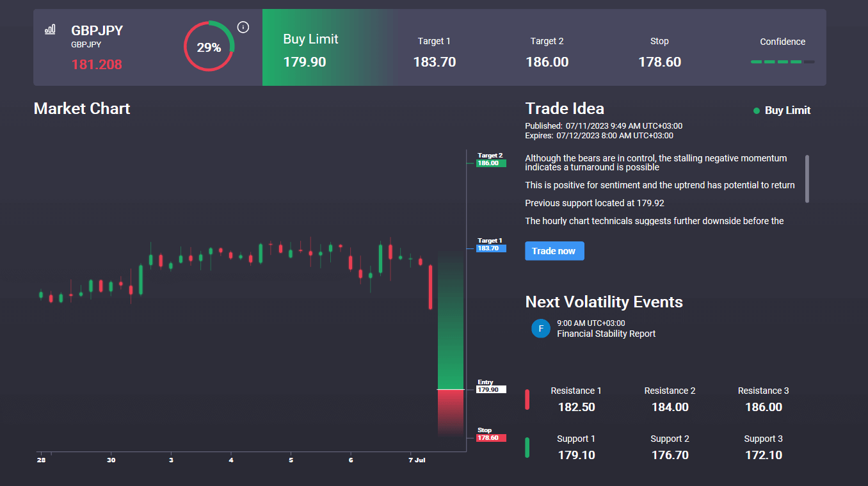Viewport: 868px width, 486px height.
Task: Open the info icon next to 29% gauge
Action: pyautogui.click(x=243, y=27)
